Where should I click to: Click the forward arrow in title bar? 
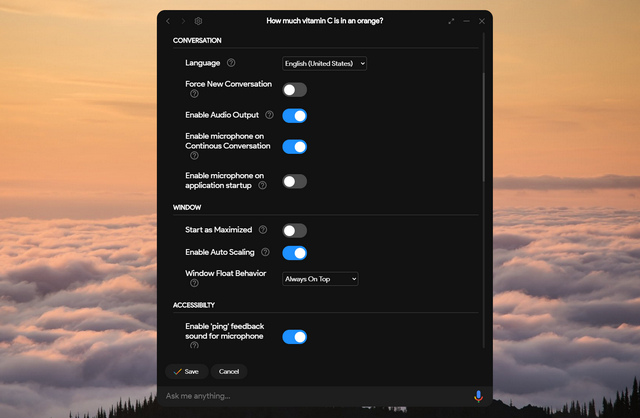point(183,21)
